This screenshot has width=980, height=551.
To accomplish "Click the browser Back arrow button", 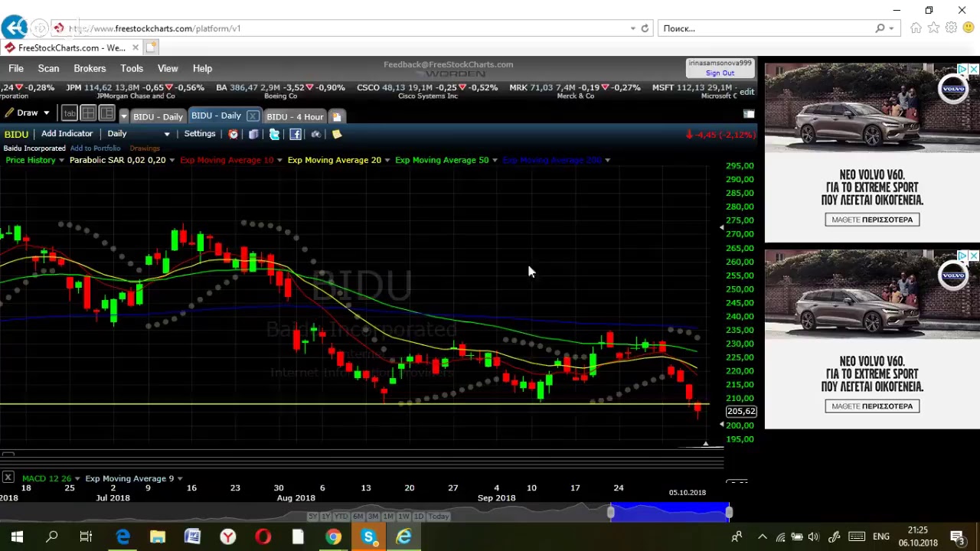I will pyautogui.click(x=15, y=28).
